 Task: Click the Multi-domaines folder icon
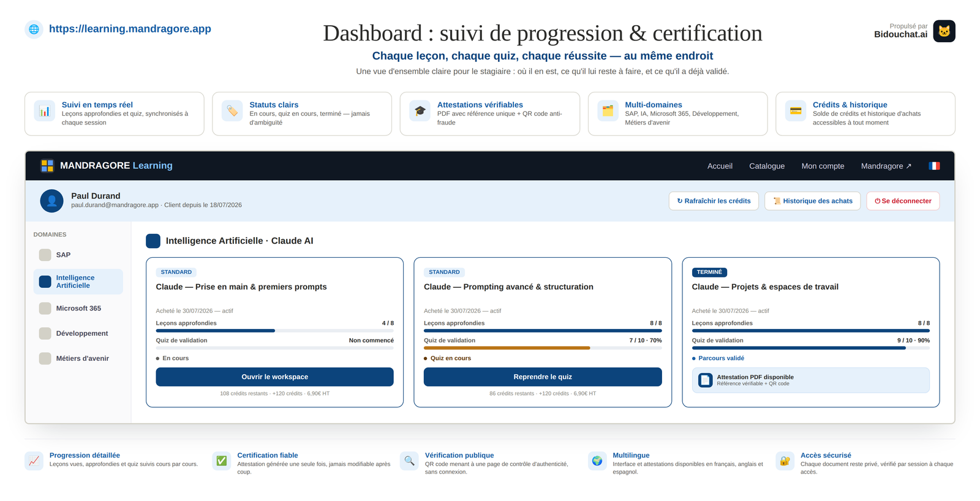point(608,111)
